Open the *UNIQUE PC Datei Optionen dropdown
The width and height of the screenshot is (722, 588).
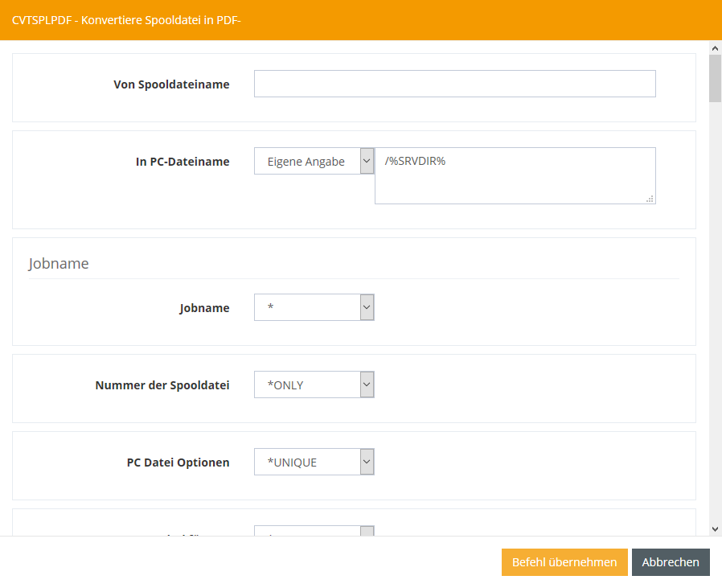pyautogui.click(x=306, y=462)
